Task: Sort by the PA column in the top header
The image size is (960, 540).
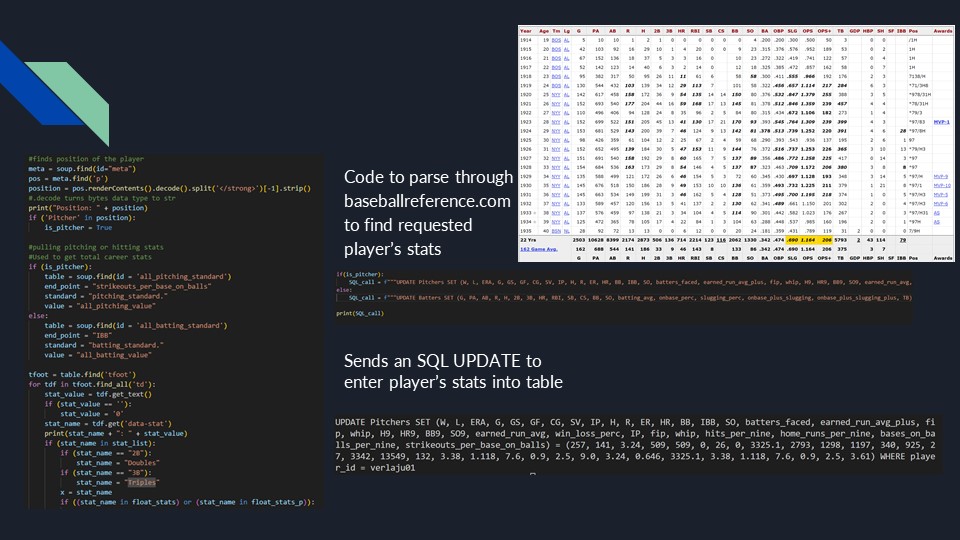Action: (x=596, y=31)
